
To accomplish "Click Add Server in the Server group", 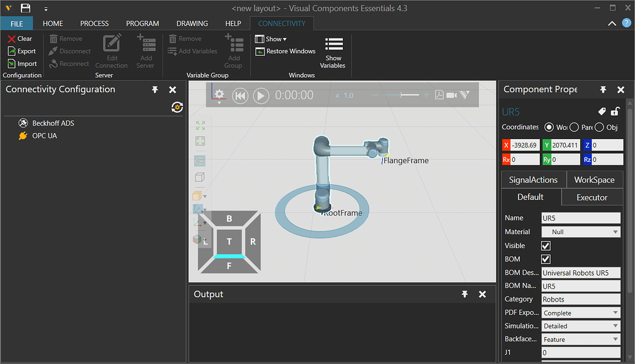I will 146,52.
